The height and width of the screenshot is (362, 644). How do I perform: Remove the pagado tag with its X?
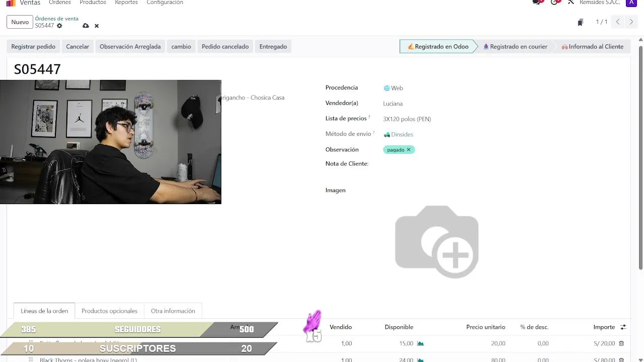409,150
